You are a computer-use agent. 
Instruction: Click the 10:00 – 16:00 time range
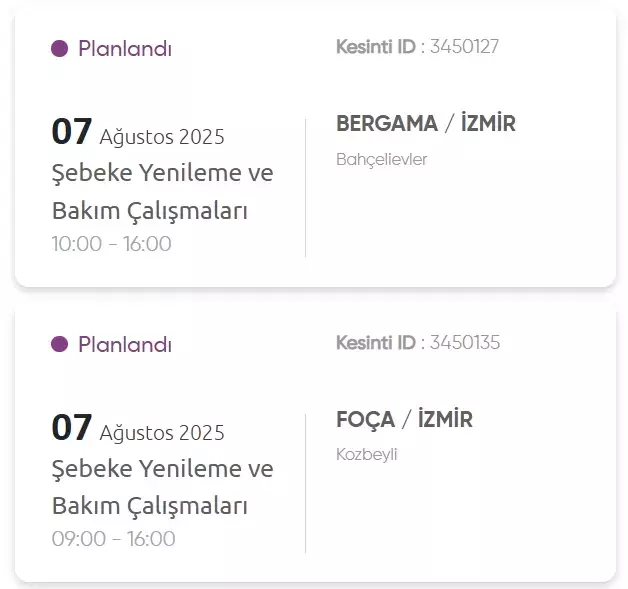coord(112,244)
